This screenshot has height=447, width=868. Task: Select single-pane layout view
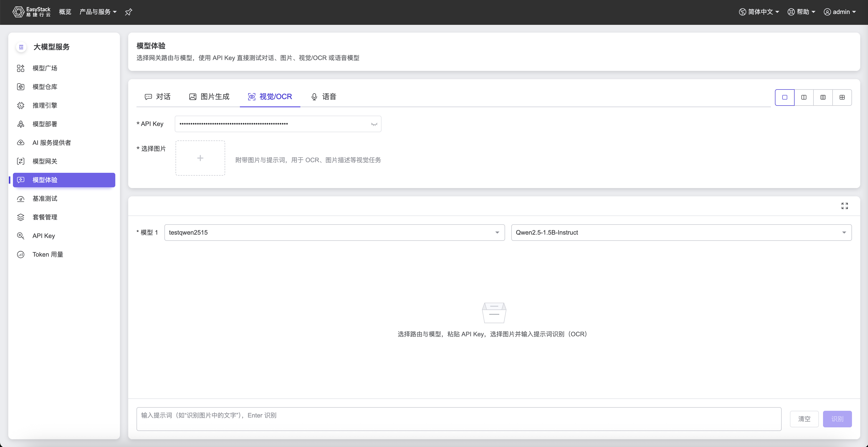click(x=785, y=98)
